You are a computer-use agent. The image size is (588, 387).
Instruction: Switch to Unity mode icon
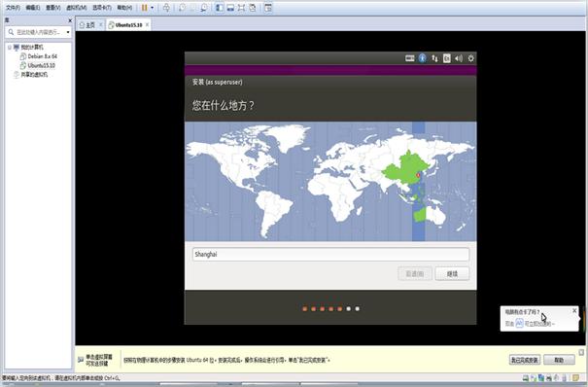pos(253,8)
